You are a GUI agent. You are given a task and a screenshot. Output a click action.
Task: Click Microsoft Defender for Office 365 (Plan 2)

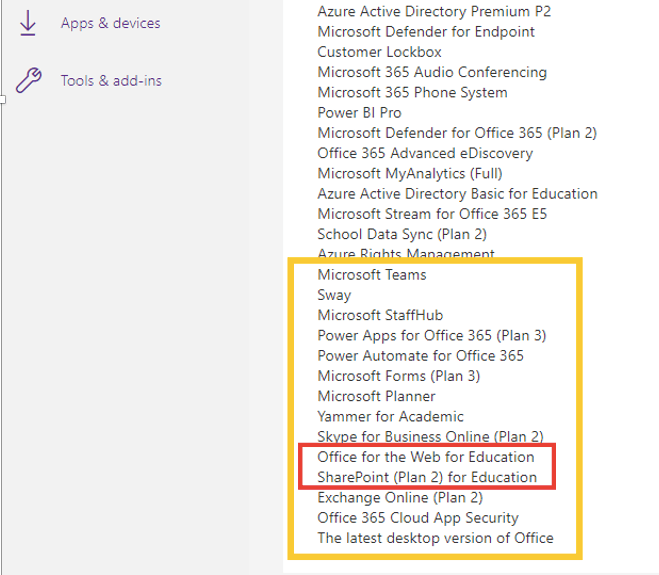coord(457,133)
